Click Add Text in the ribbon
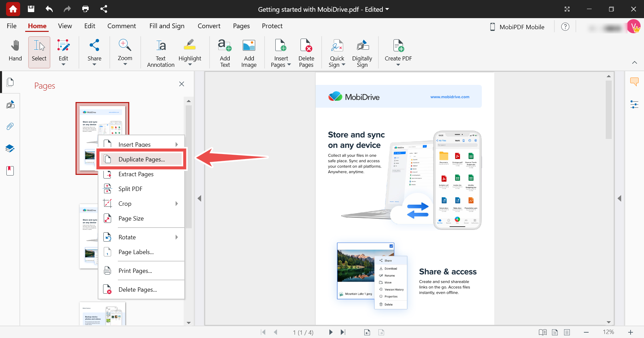This screenshot has height=338, width=644. [225, 53]
